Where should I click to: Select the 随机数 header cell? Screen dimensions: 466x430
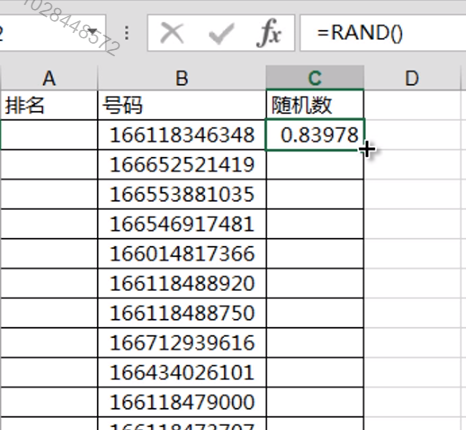315,105
